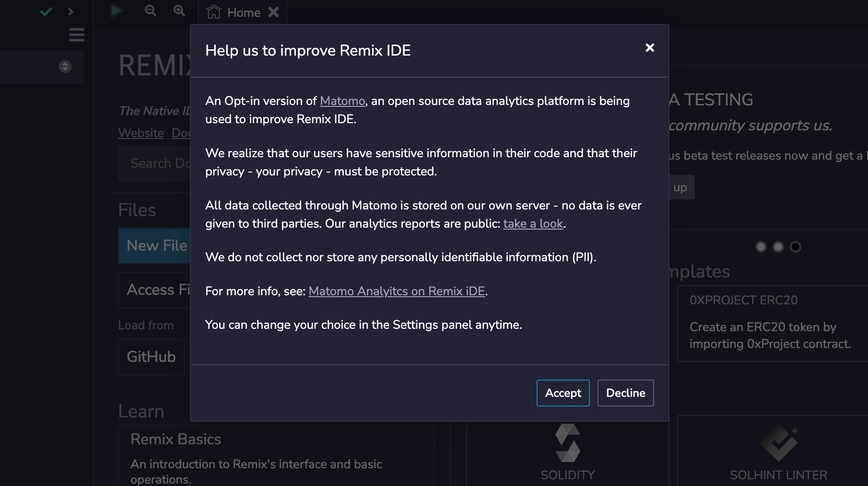Click the zoom out magnifier icon
The height and width of the screenshot is (486, 868).
151,11
